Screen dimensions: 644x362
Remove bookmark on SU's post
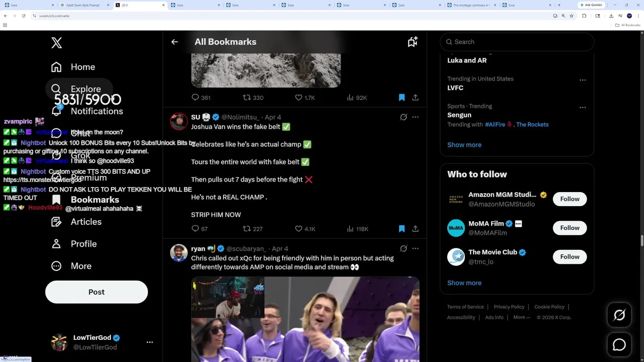(x=401, y=229)
